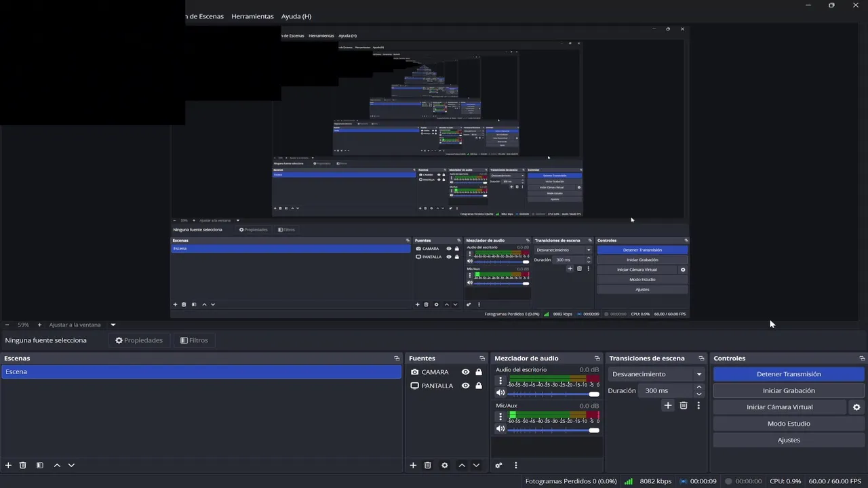Image resolution: width=868 pixels, height=488 pixels.
Task: Select the Escena scene row
Action: (x=201, y=372)
